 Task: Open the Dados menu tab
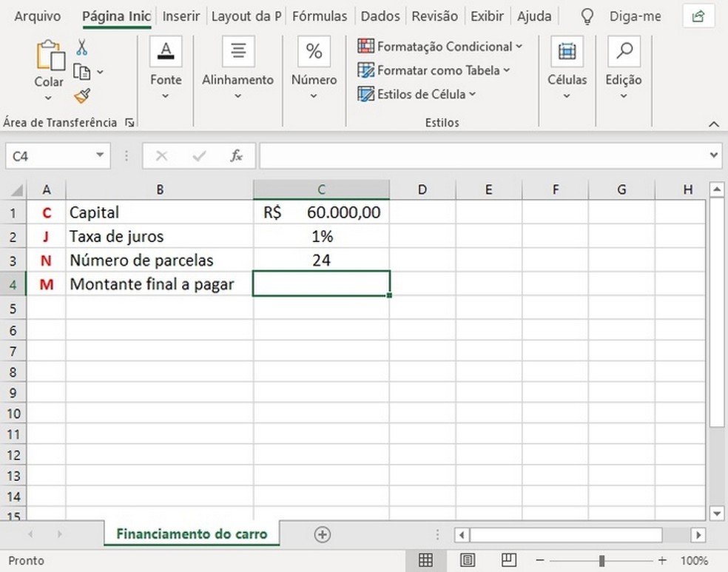[380, 16]
